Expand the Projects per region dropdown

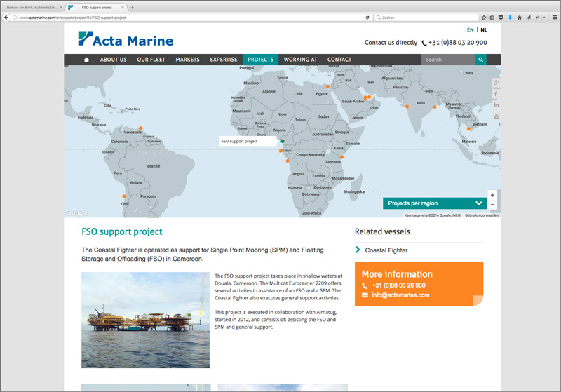point(435,203)
